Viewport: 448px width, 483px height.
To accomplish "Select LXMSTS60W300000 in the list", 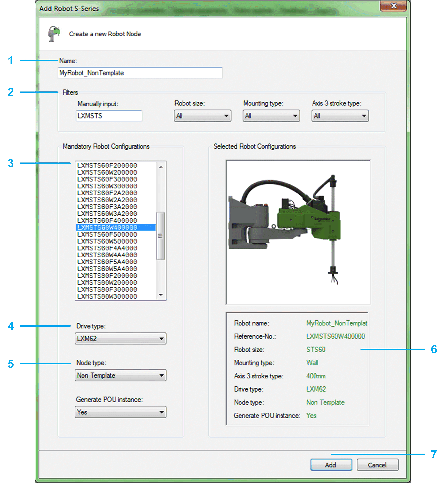I will (x=116, y=186).
